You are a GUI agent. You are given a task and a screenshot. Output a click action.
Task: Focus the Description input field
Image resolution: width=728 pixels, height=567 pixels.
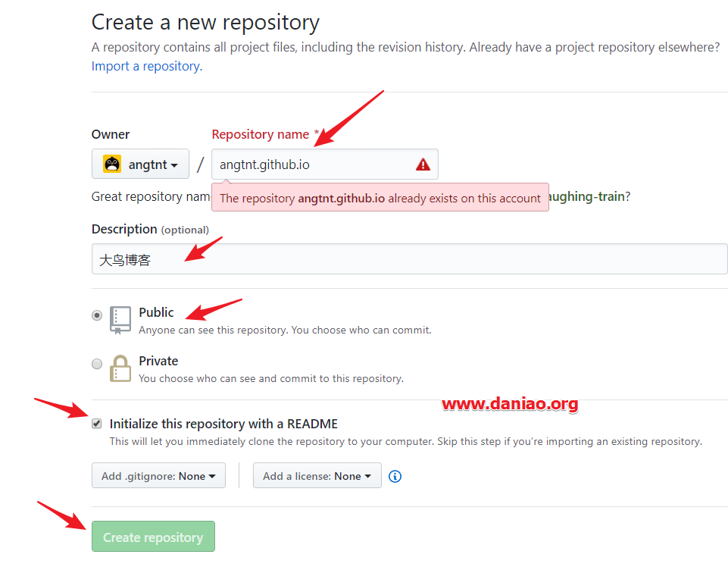410,259
